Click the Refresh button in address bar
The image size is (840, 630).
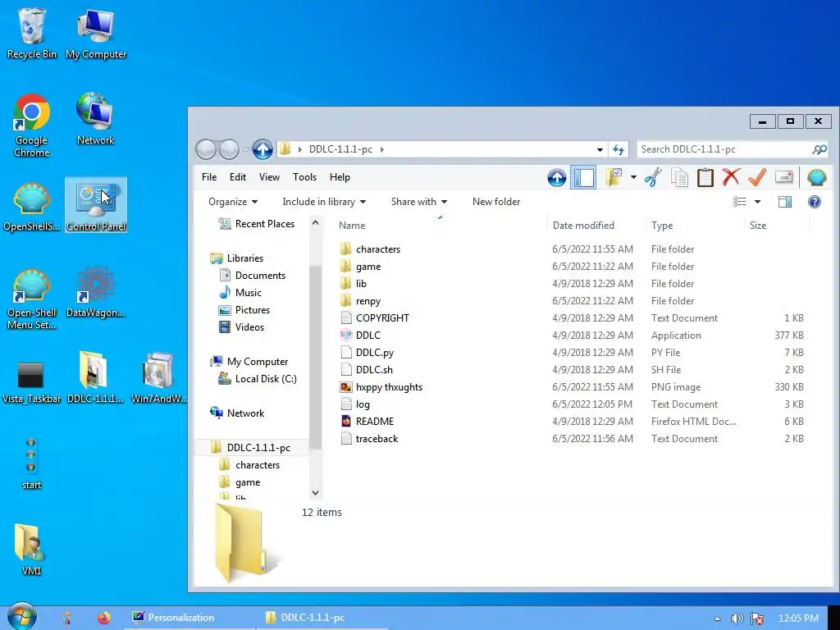point(619,149)
